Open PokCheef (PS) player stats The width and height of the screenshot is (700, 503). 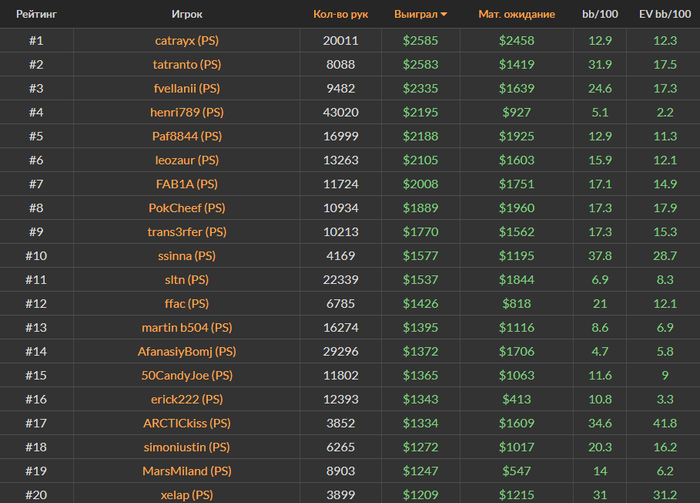click(x=187, y=208)
